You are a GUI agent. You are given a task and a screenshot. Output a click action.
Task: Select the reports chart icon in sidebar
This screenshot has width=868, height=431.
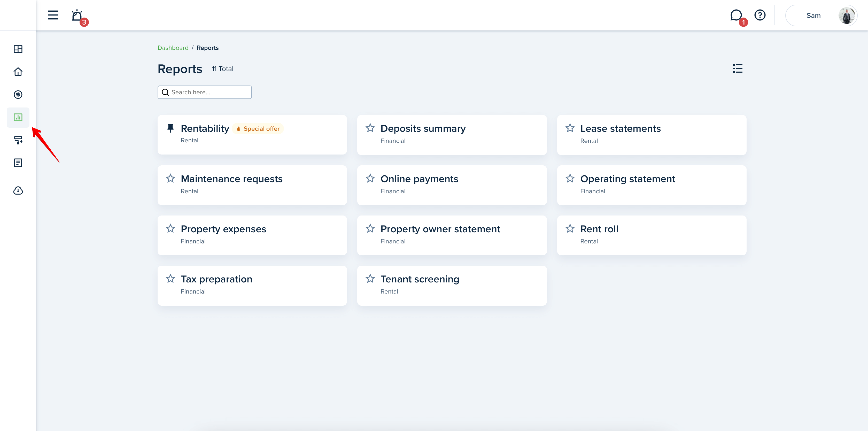tap(18, 117)
